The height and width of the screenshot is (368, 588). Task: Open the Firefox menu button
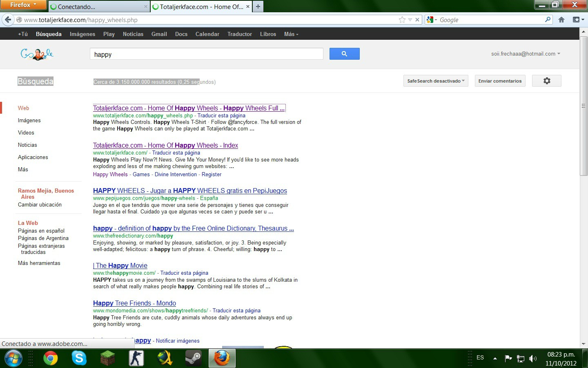tap(23, 5)
